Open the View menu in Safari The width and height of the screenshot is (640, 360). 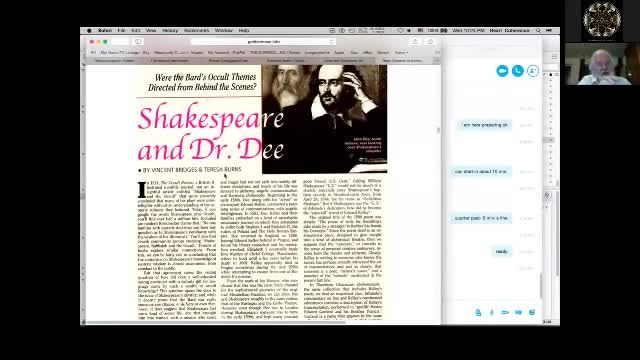(151, 31)
